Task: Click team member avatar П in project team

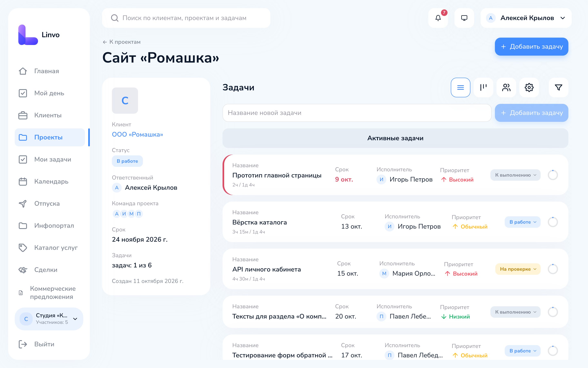Action: (139, 214)
